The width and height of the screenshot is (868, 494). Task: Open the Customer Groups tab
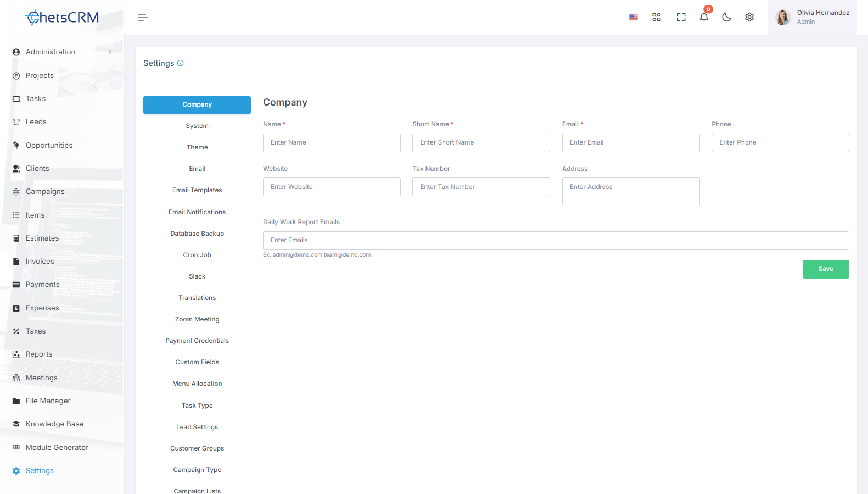coord(197,449)
